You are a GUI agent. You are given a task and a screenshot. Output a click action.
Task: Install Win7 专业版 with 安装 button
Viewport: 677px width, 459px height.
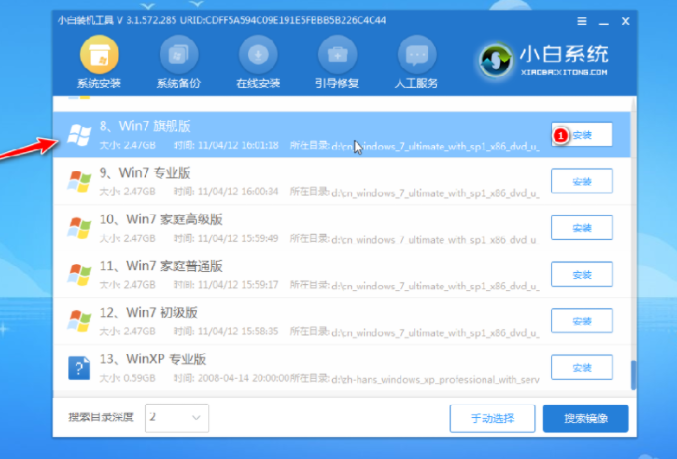tap(582, 181)
